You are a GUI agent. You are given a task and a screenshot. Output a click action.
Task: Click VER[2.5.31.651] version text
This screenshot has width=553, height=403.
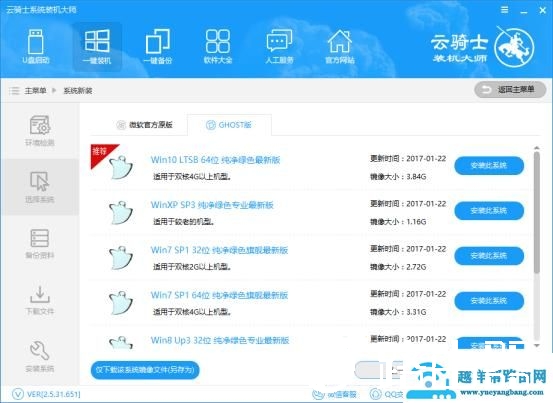coord(53,394)
